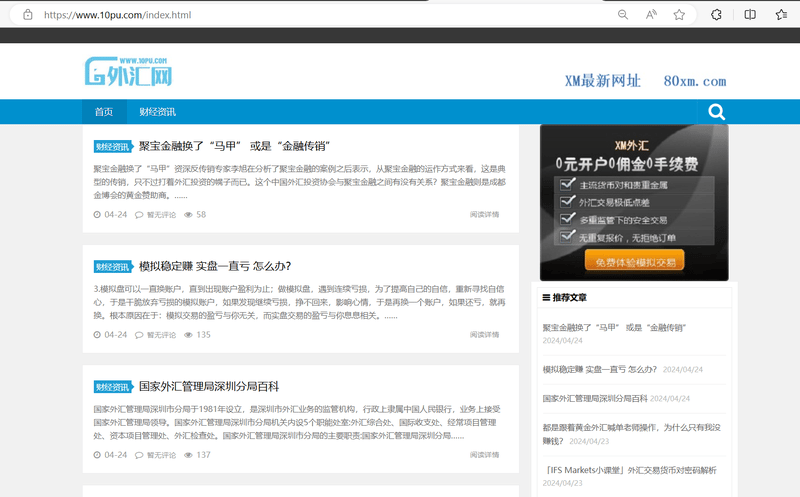Screen dimensions: 800x497
Task: Click the comment bubble icon on 国家外汇管理局 article
Action: click(139, 455)
